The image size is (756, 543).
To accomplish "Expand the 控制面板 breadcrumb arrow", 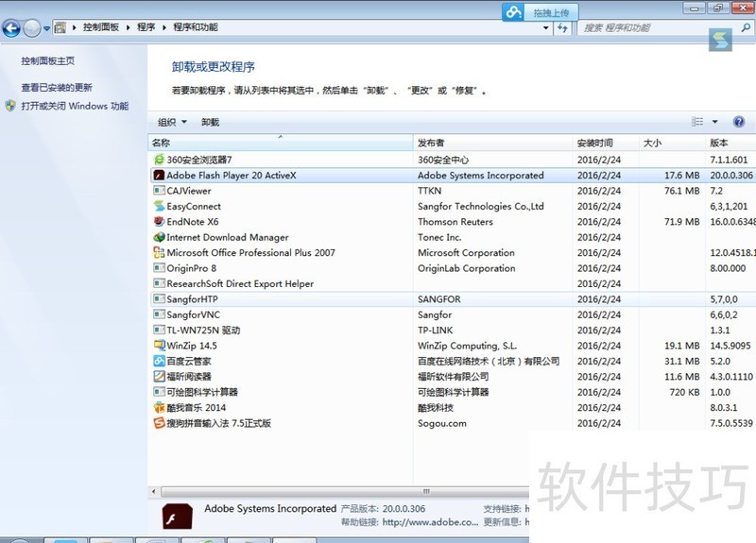I will (129, 27).
